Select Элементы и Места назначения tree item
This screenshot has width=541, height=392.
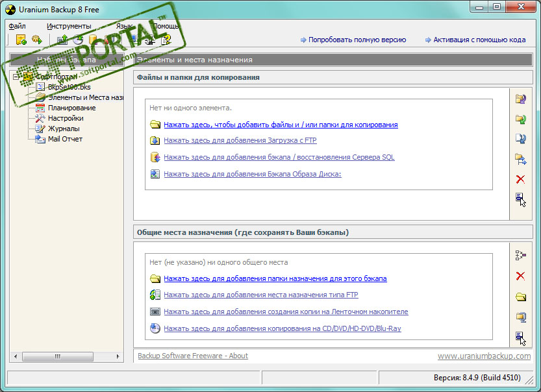point(85,97)
